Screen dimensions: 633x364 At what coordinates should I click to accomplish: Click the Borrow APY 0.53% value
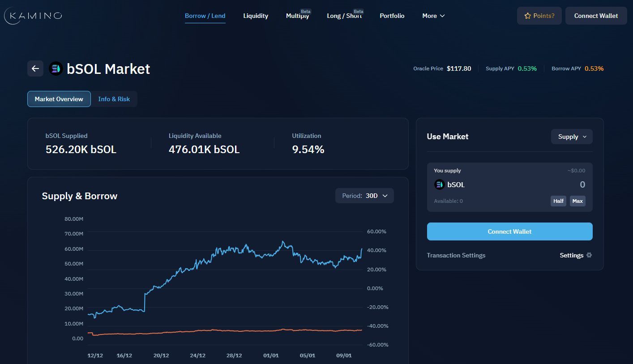[x=594, y=69]
